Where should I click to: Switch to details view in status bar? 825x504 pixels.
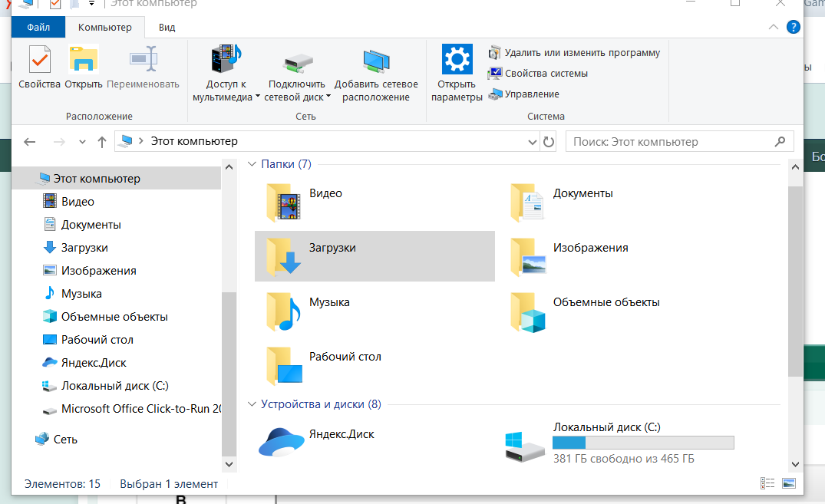[767, 483]
